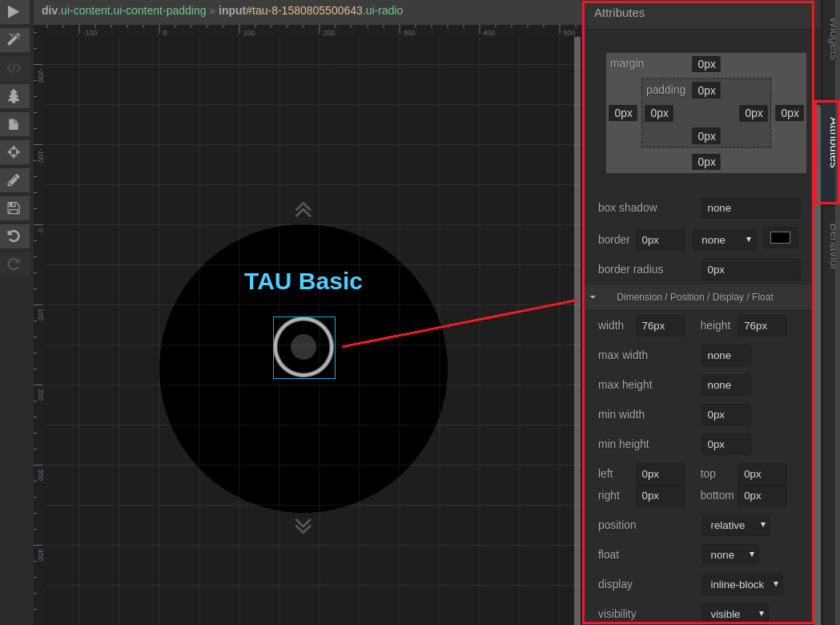
Task: Open the code view icon
Action: coord(14,68)
